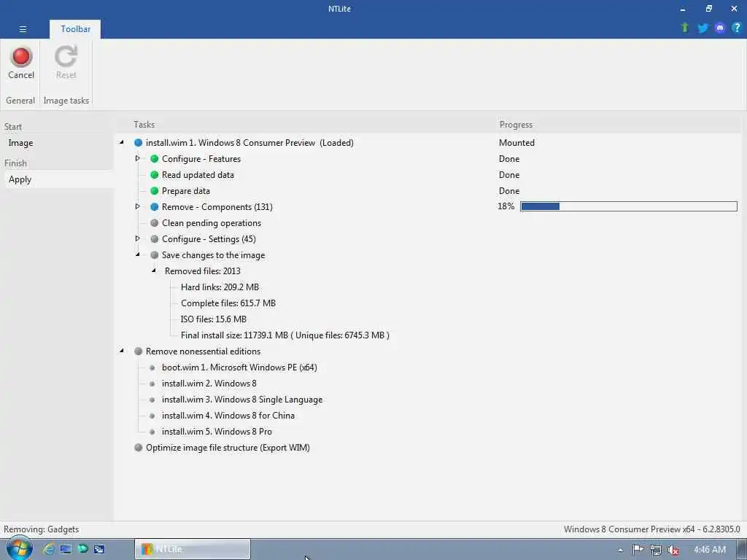Select install.wim 2. Windows 8 row
This screenshot has height=560, width=747.
(209, 384)
